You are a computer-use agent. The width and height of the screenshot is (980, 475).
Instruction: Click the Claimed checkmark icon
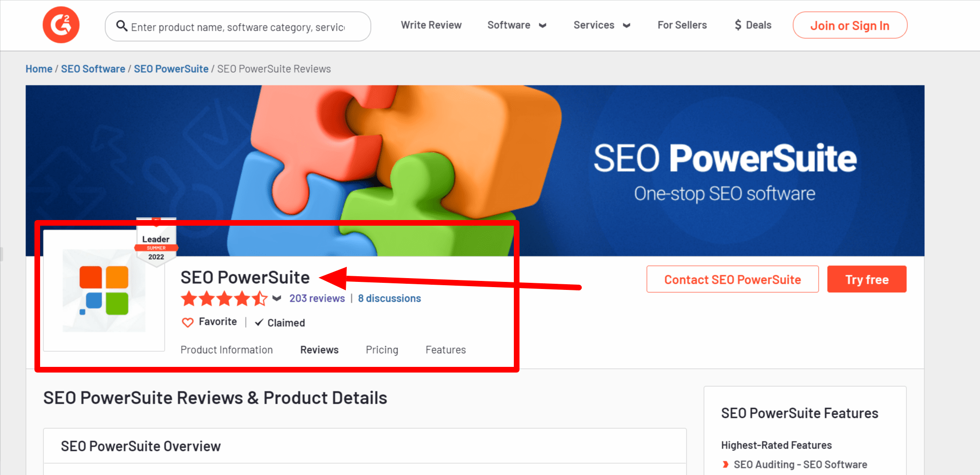click(x=259, y=322)
